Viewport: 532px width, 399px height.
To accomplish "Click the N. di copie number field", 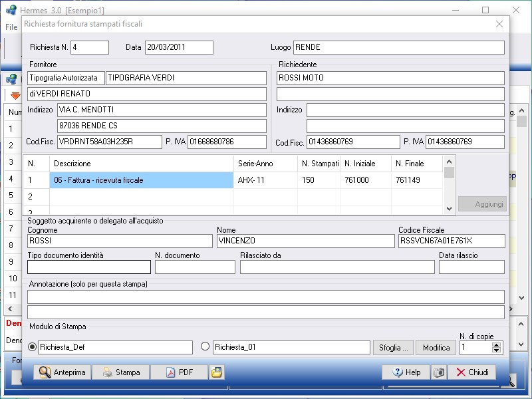I will 476,347.
